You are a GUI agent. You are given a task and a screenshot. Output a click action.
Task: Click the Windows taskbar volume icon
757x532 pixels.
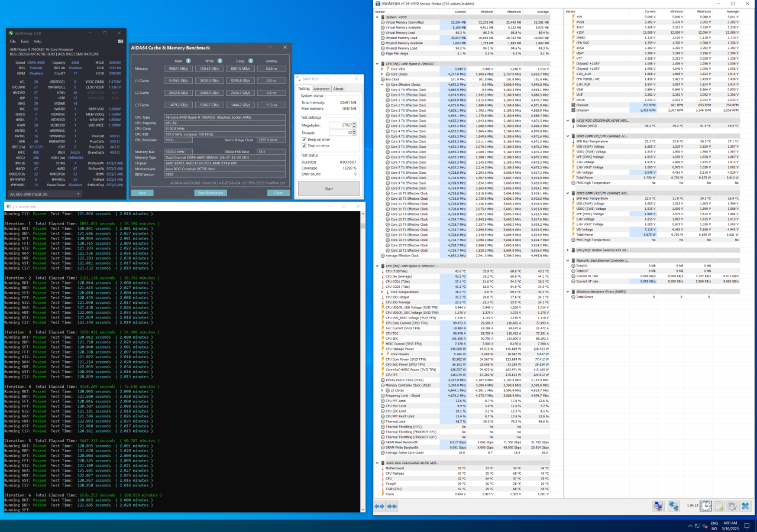[704, 525]
